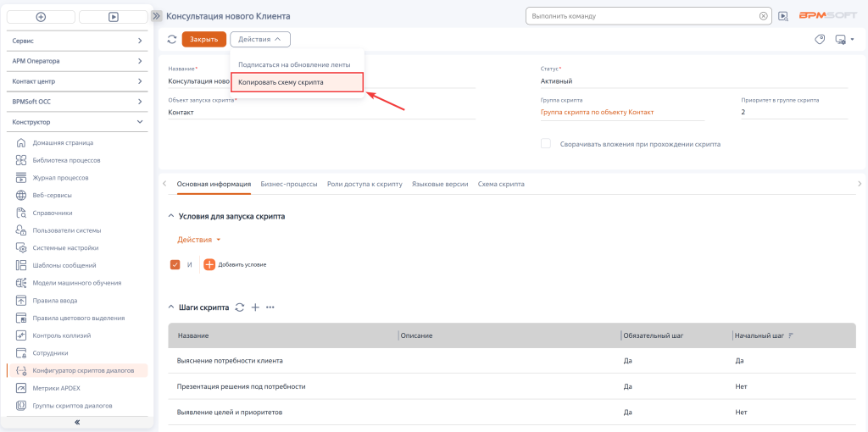Screen dimensions: 868x432
Task: Open the orange Действия dropdown under conditions
Action: tap(199, 240)
